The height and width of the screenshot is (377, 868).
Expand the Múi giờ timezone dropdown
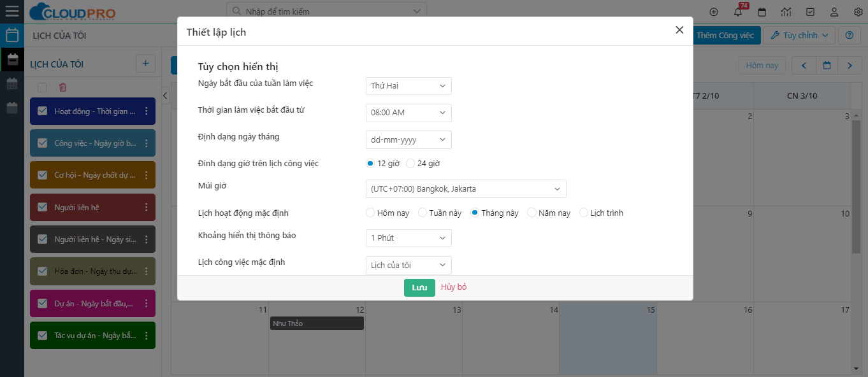466,189
